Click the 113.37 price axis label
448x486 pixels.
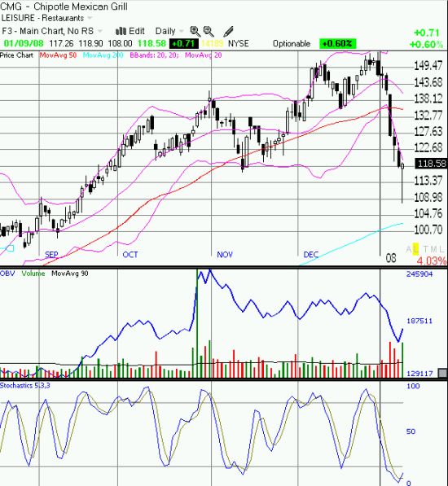tap(428, 180)
